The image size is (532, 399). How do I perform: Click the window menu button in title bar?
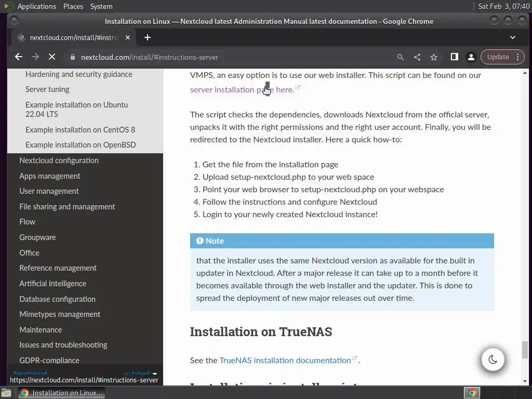click(14, 21)
